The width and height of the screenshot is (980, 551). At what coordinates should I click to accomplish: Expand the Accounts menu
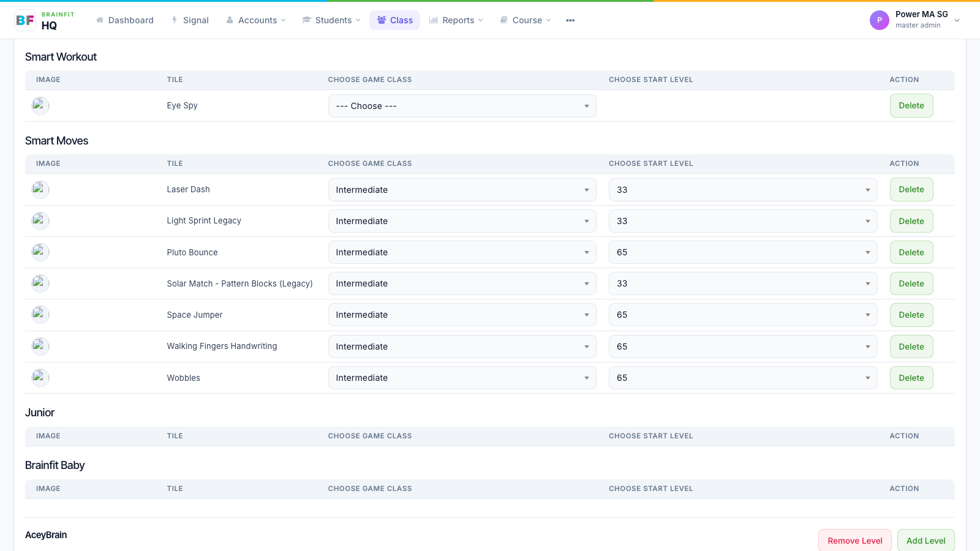point(256,20)
